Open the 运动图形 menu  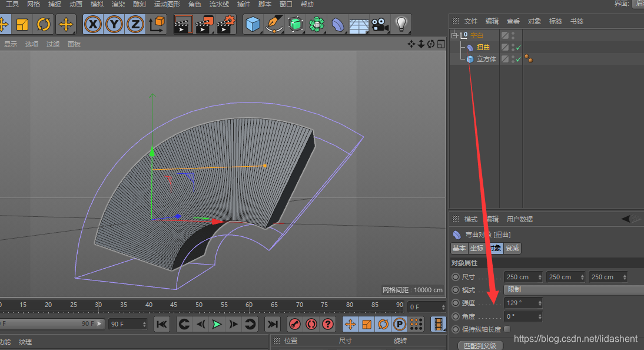[167, 4]
